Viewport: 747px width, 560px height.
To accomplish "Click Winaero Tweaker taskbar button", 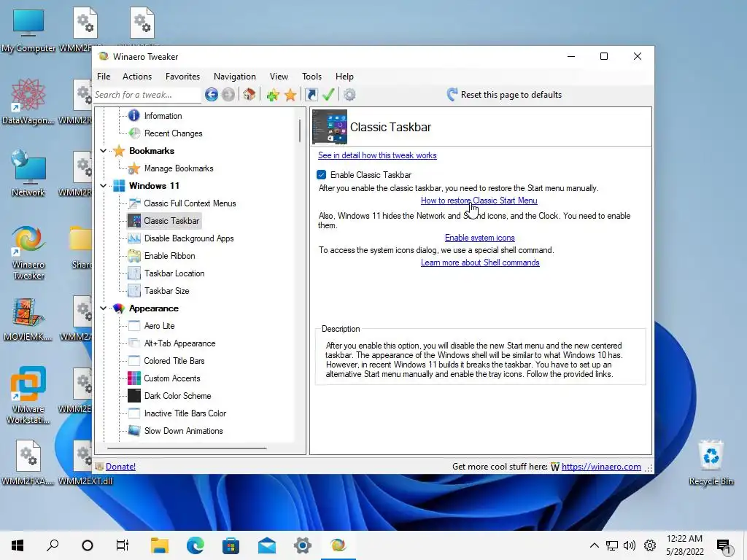I will [x=338, y=545].
